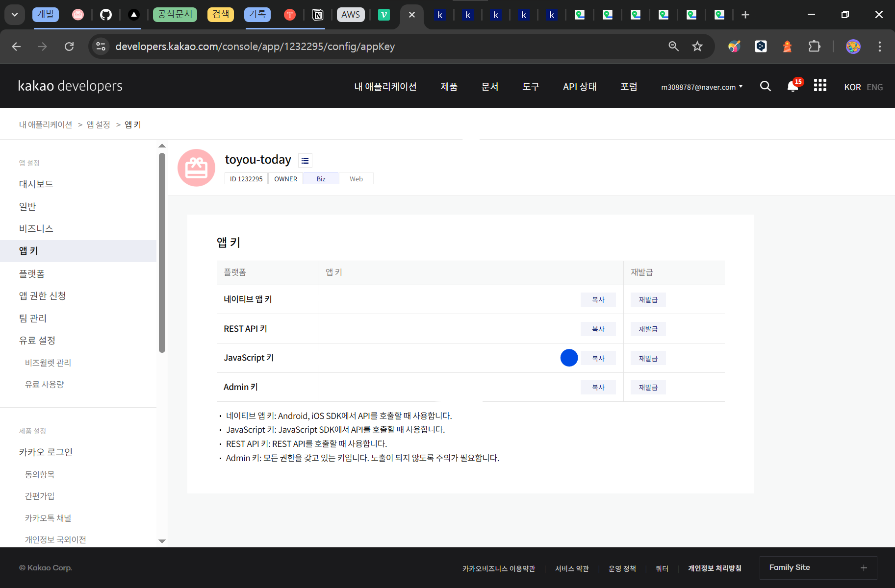Viewport: 895px width, 588px height.
Task: Expand the Family Site dropdown
Action: 818,567
